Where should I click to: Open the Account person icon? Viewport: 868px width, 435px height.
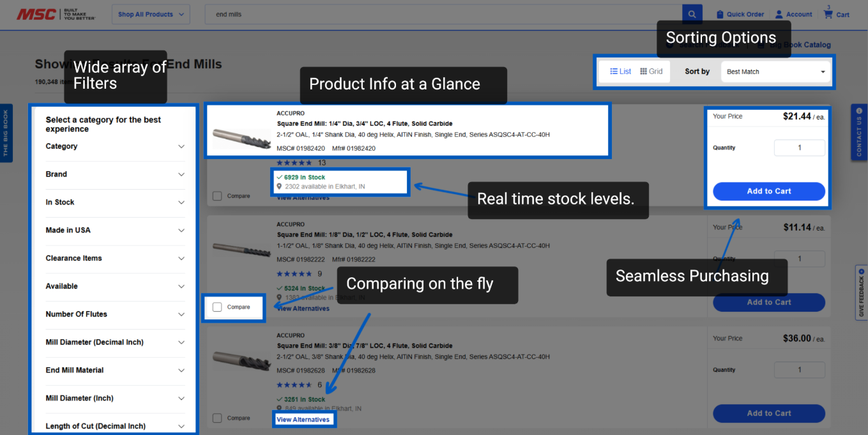click(779, 14)
